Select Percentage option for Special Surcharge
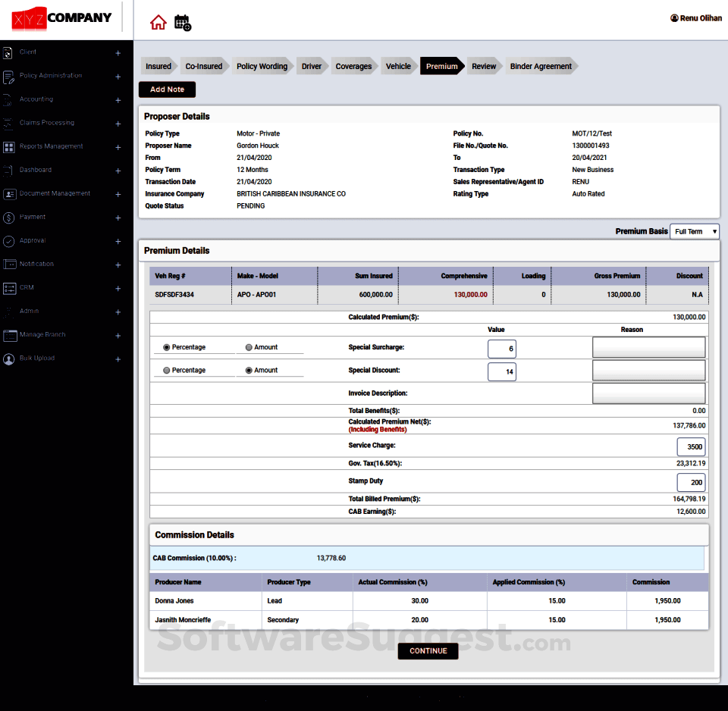Image resolution: width=728 pixels, height=711 pixels. 167,348
